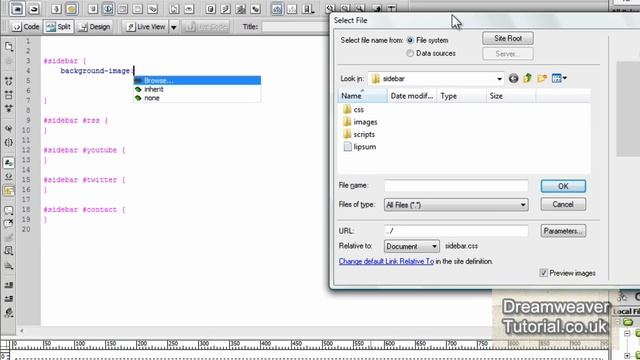Viewport: 640px width, 360px height.
Task: Create a new folder in Select File dialog
Action: coord(542,78)
